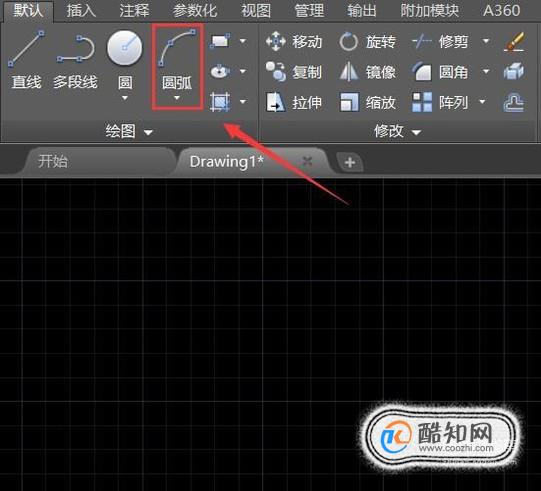541x491 pixels.
Task: Open the Arc (圆弧) options dropdown arrow
Action: click(x=177, y=98)
